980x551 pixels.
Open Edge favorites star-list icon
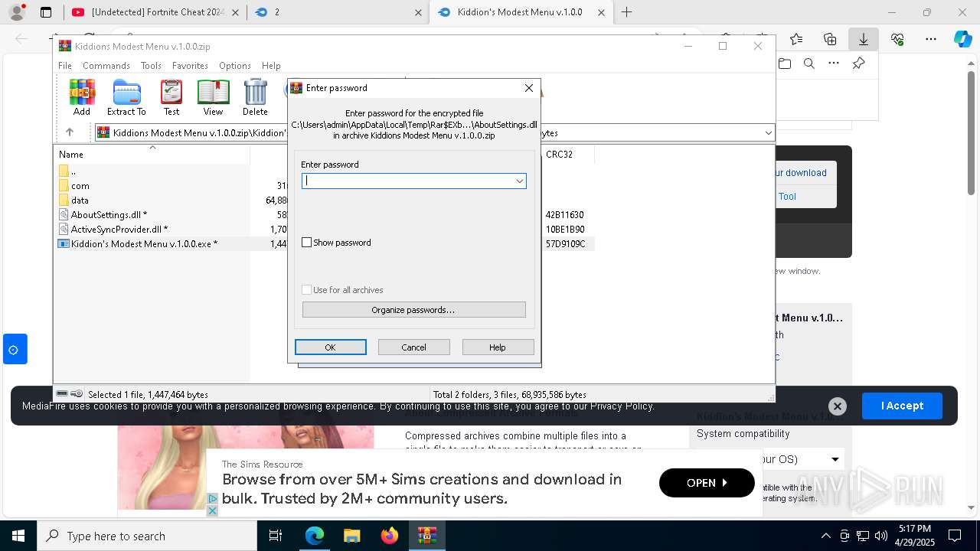[796, 39]
